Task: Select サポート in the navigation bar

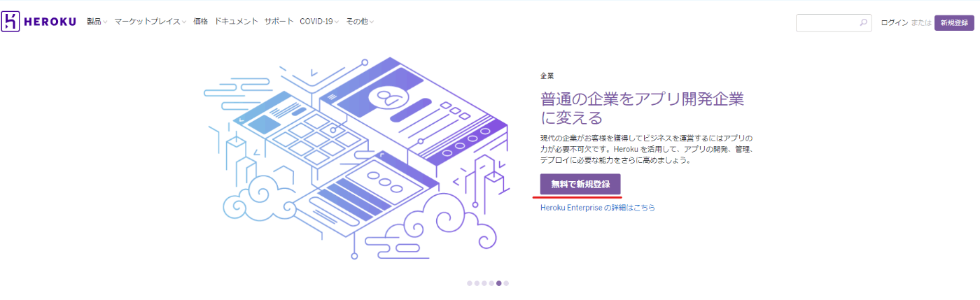Action: (x=279, y=22)
